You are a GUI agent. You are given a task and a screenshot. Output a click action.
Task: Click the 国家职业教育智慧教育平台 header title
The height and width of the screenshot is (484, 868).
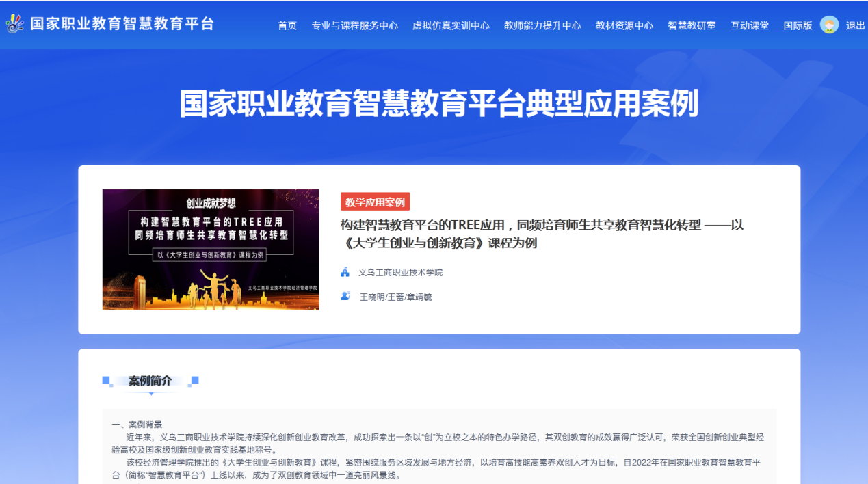click(x=122, y=24)
